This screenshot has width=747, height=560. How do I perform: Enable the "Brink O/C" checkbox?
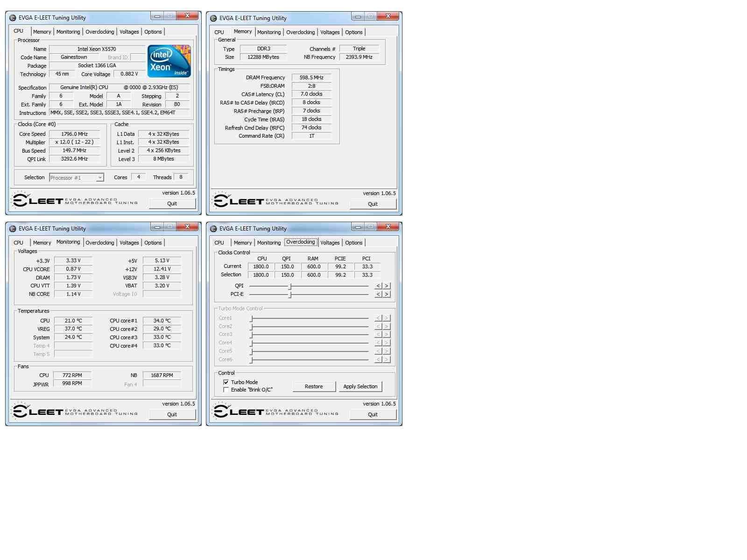pos(226,390)
